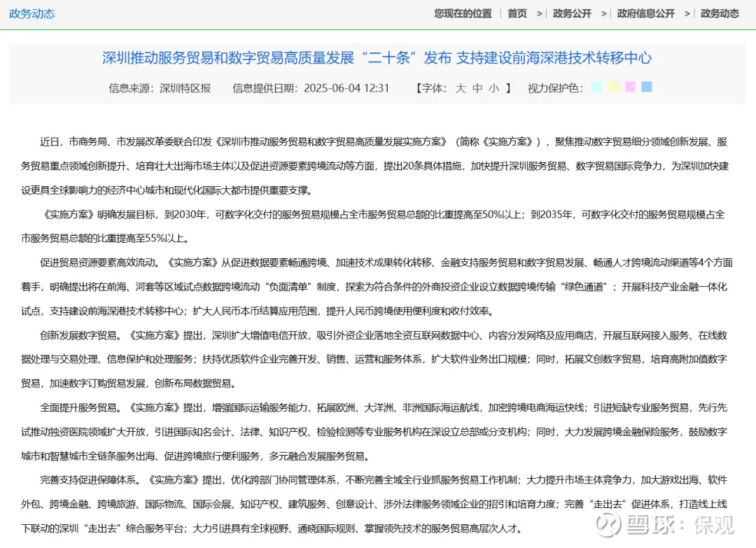
Task: Set font size to 小 (small)
Action: (493, 88)
